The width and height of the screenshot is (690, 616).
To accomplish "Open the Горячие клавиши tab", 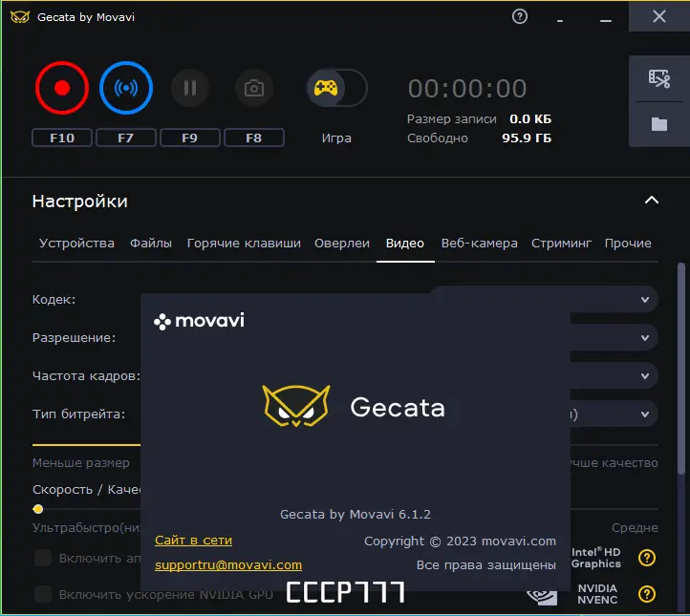I will pos(244,244).
